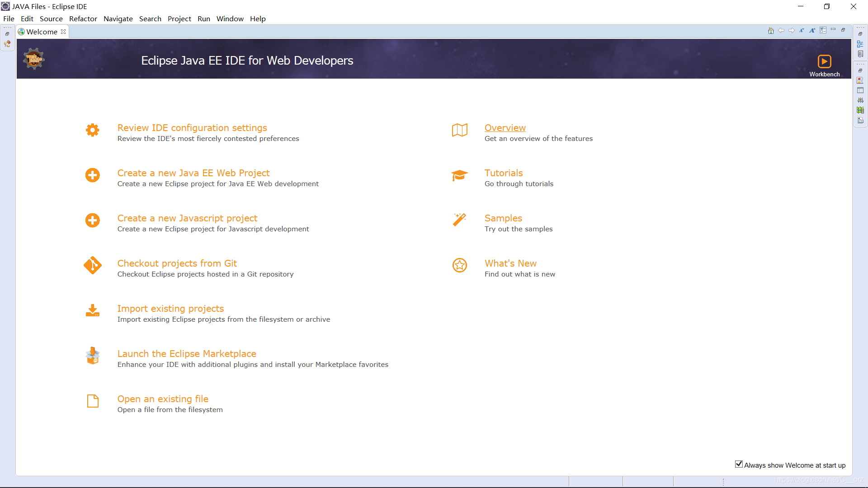Open the Markers view trim icon
868x488 pixels.
[860, 80]
